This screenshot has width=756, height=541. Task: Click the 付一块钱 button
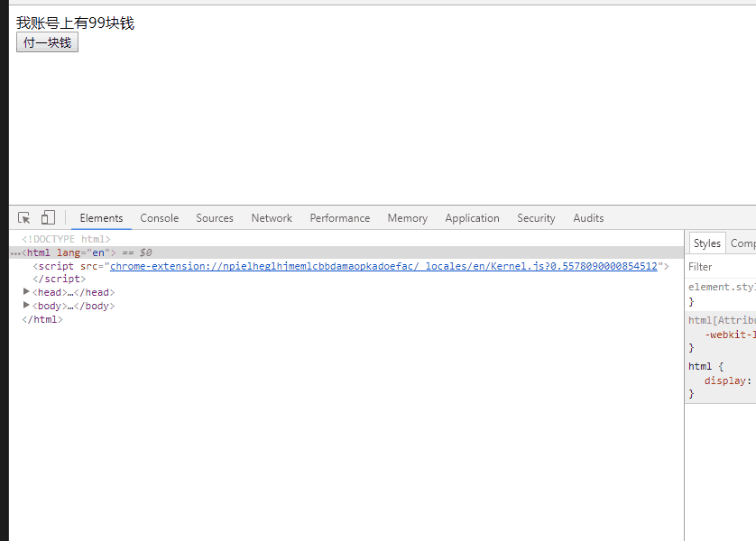(47, 42)
